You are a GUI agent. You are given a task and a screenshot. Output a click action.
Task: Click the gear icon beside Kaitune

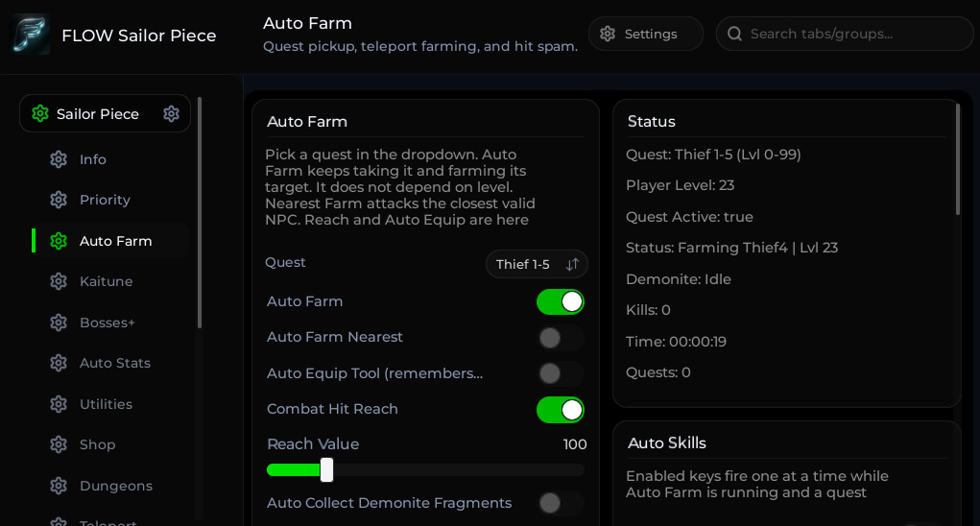(x=59, y=282)
